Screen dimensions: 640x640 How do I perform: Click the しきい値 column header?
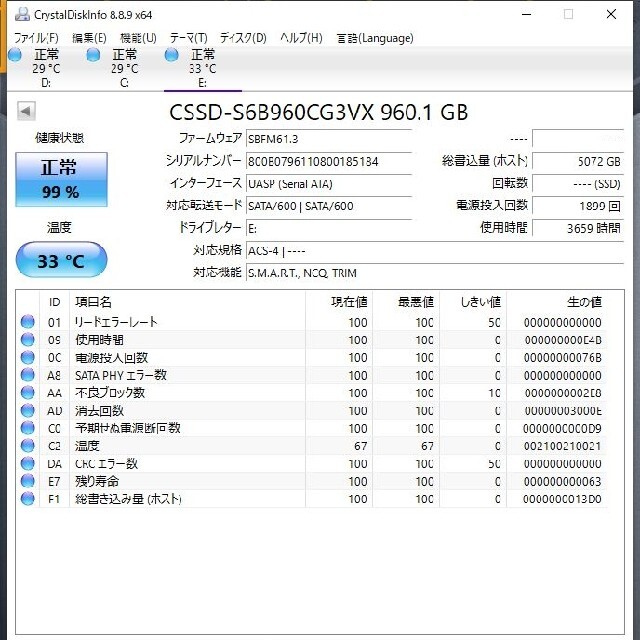click(x=473, y=302)
